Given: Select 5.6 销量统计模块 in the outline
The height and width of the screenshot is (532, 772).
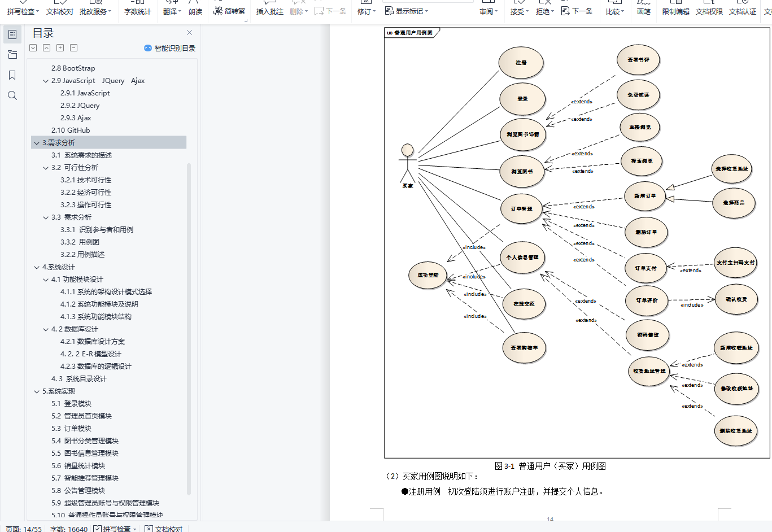Looking at the screenshot, I should point(78,466).
